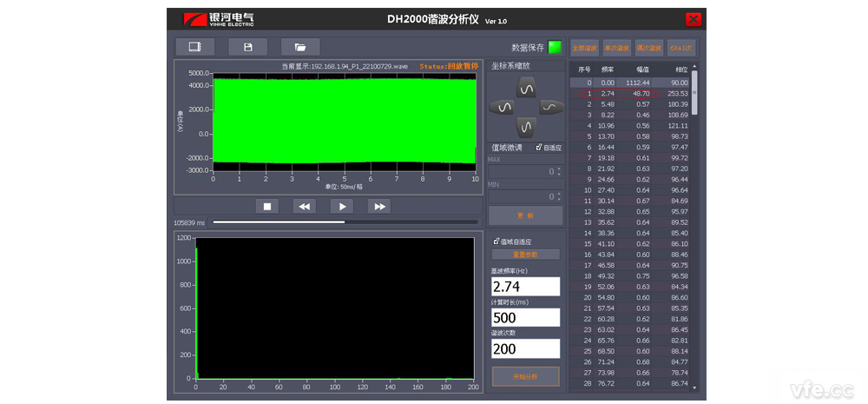The image size is (868, 404).
Task: Click the 开始分析 button
Action: pyautogui.click(x=525, y=376)
